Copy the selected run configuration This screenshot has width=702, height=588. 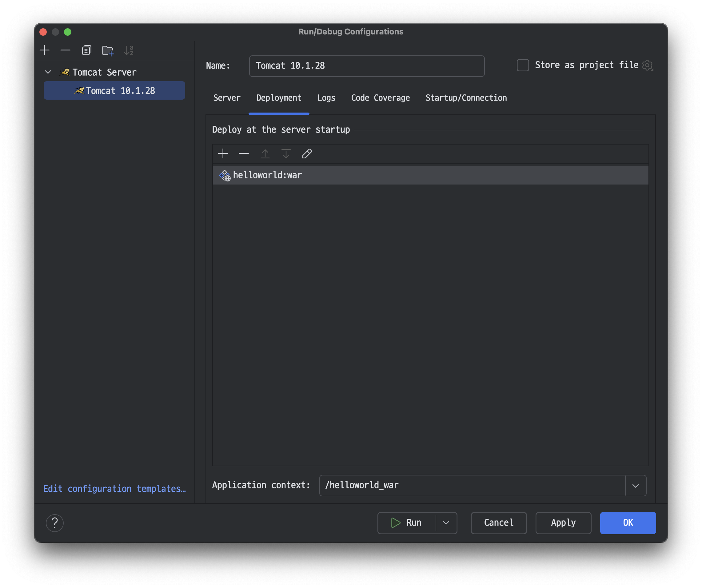click(x=86, y=50)
